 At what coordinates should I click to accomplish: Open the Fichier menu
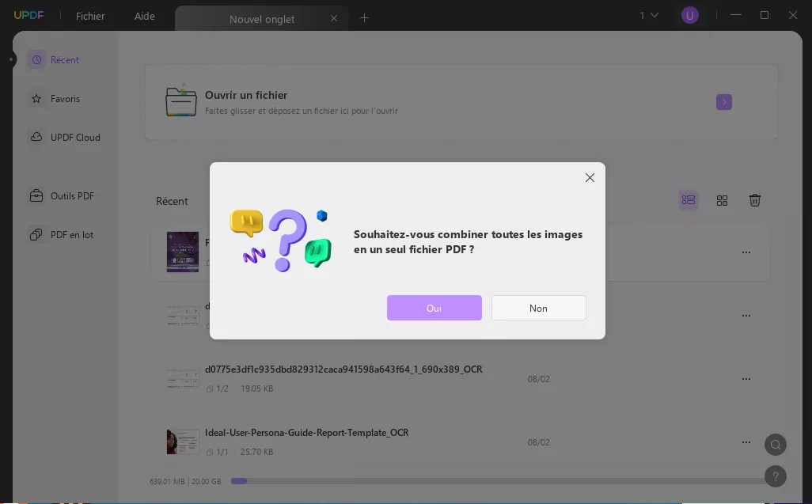coord(89,16)
